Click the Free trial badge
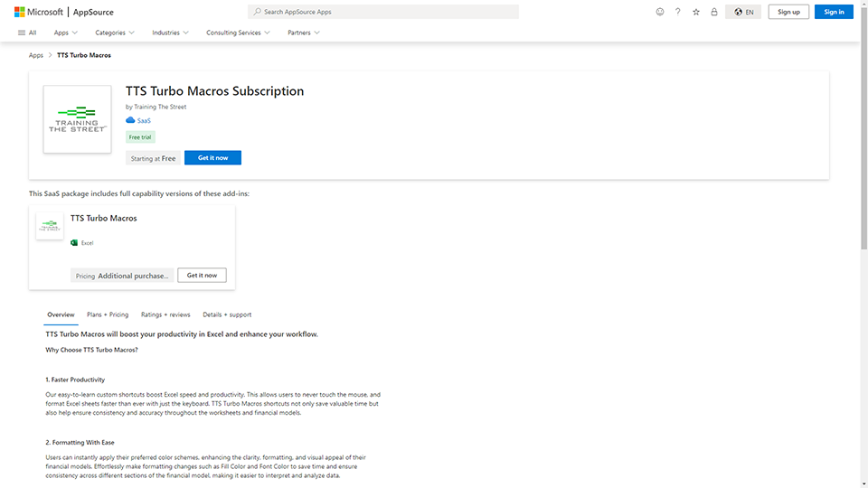The image size is (868, 488). pos(140,137)
